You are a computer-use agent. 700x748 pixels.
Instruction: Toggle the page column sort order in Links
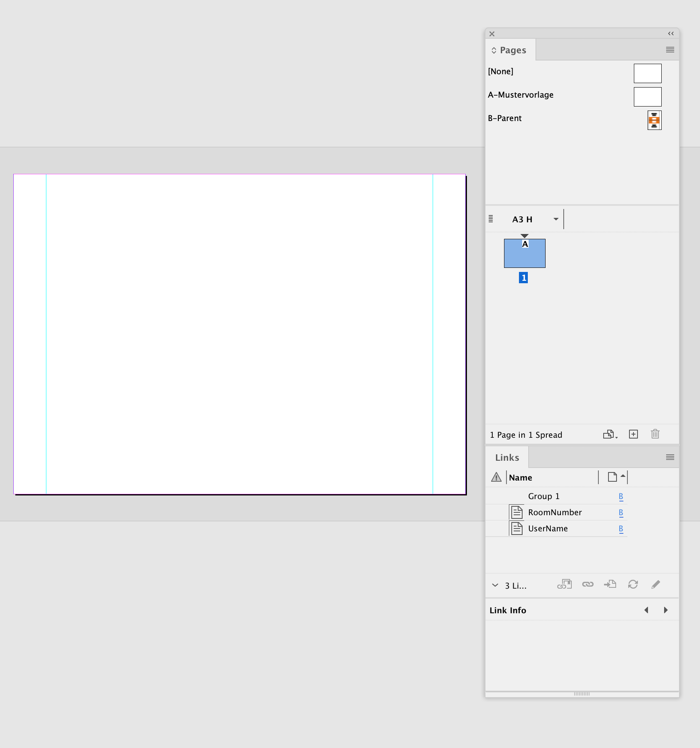pyautogui.click(x=615, y=477)
